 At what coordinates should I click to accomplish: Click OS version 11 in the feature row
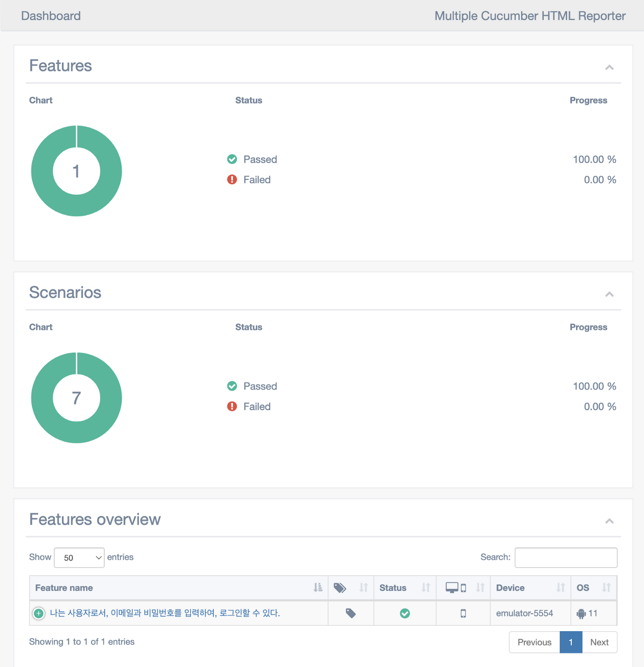(593, 613)
